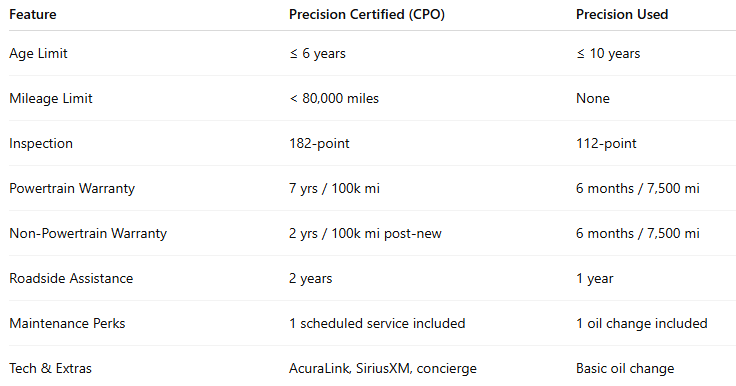Select the Precision Certified (CPO) header

tap(367, 15)
